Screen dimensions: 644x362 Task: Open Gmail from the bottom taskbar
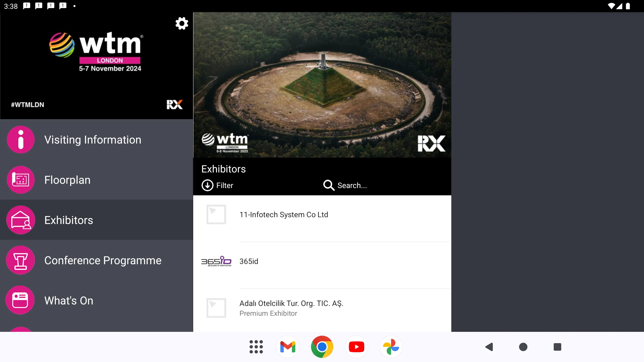[288, 347]
